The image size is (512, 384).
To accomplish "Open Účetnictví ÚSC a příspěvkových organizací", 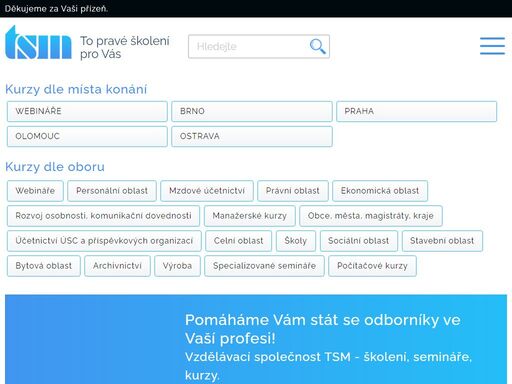I will click(x=104, y=241).
